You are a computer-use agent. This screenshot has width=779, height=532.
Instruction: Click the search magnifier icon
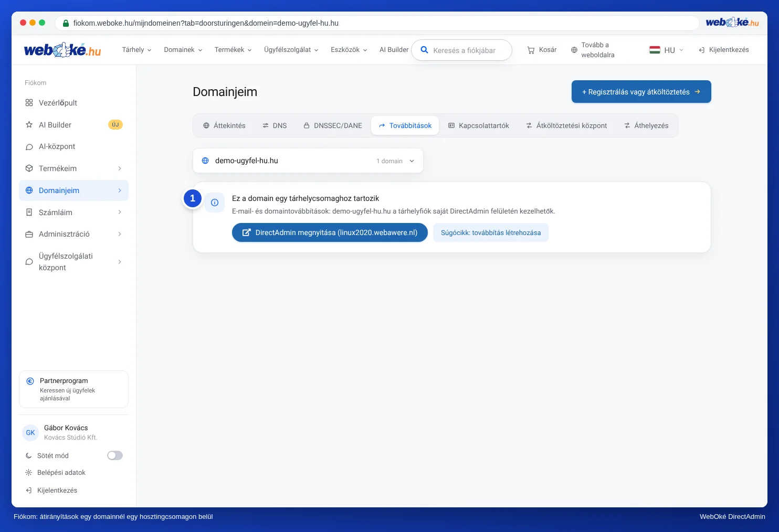click(x=424, y=50)
